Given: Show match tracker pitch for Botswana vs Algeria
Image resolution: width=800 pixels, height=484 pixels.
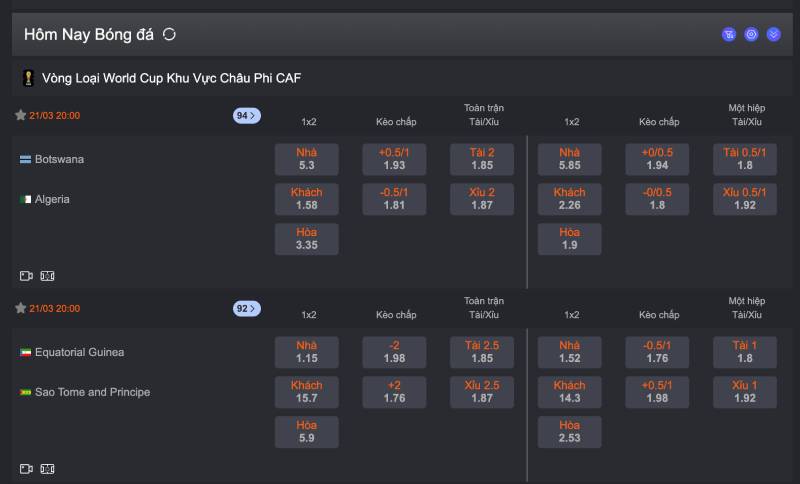Looking at the screenshot, I should [x=47, y=275].
